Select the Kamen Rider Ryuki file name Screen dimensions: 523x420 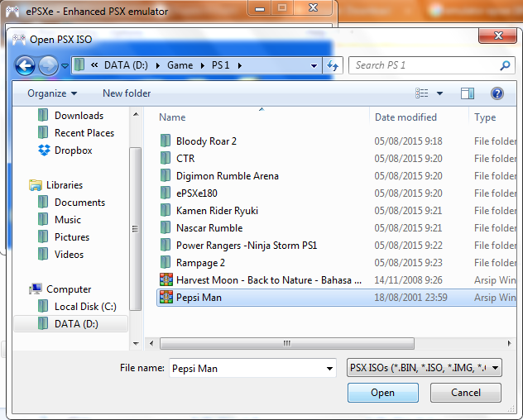[x=217, y=210]
